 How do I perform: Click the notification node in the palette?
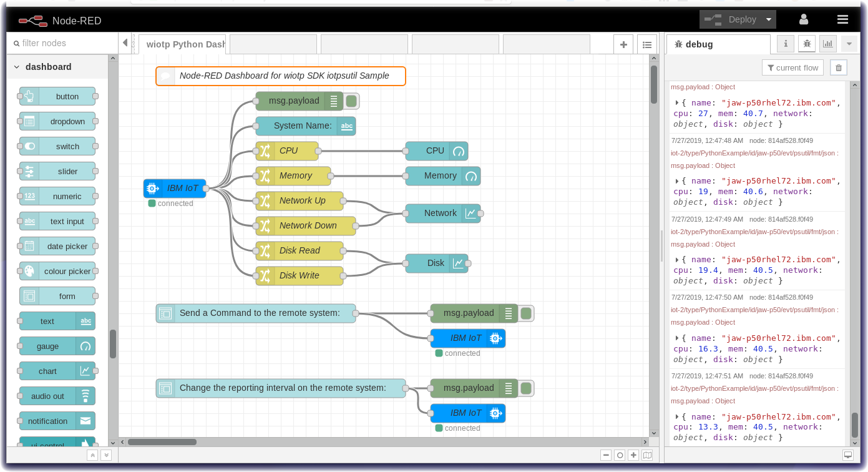click(x=56, y=421)
